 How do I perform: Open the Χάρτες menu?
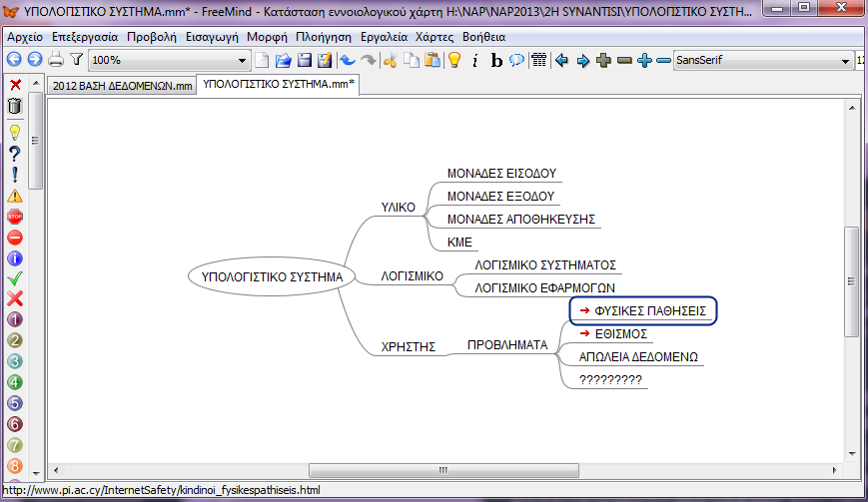[x=434, y=37]
